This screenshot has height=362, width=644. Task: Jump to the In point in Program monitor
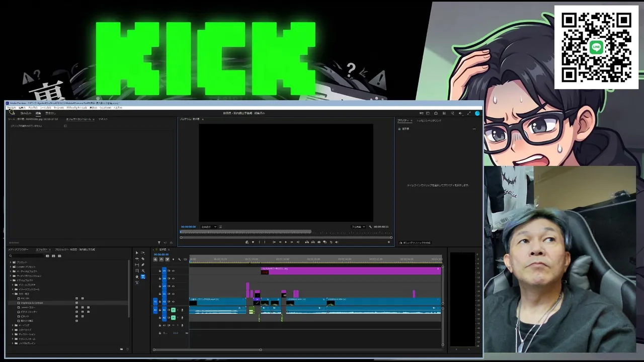coord(274,242)
